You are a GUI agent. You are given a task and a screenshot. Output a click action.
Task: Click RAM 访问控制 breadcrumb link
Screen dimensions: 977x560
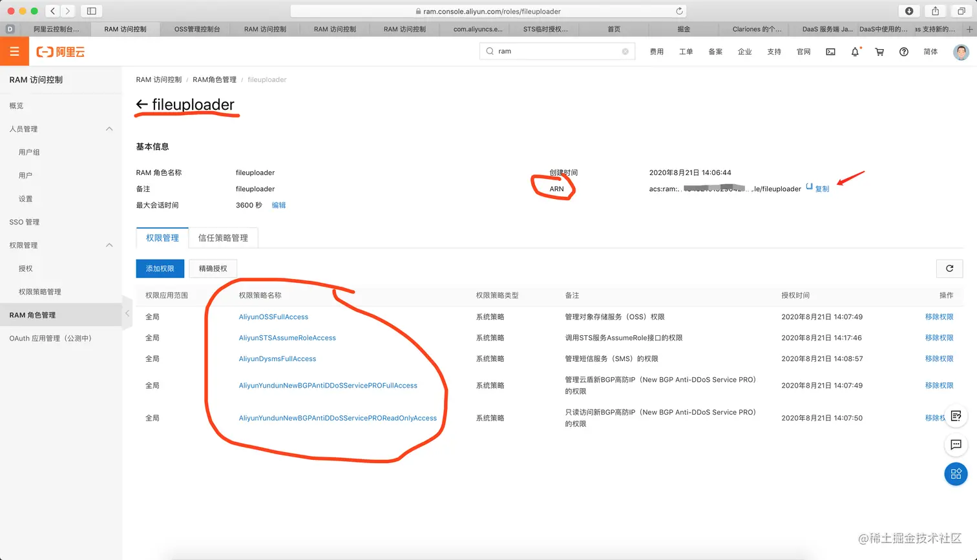[159, 79]
